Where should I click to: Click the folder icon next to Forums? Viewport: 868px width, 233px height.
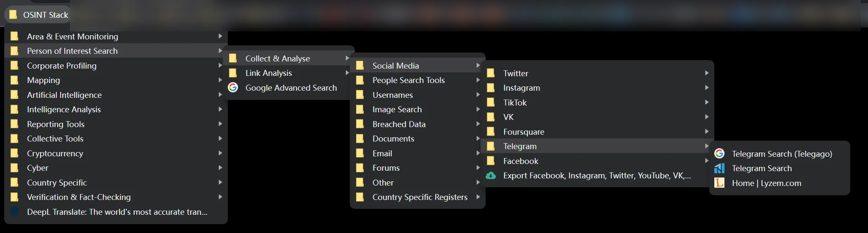(360, 168)
